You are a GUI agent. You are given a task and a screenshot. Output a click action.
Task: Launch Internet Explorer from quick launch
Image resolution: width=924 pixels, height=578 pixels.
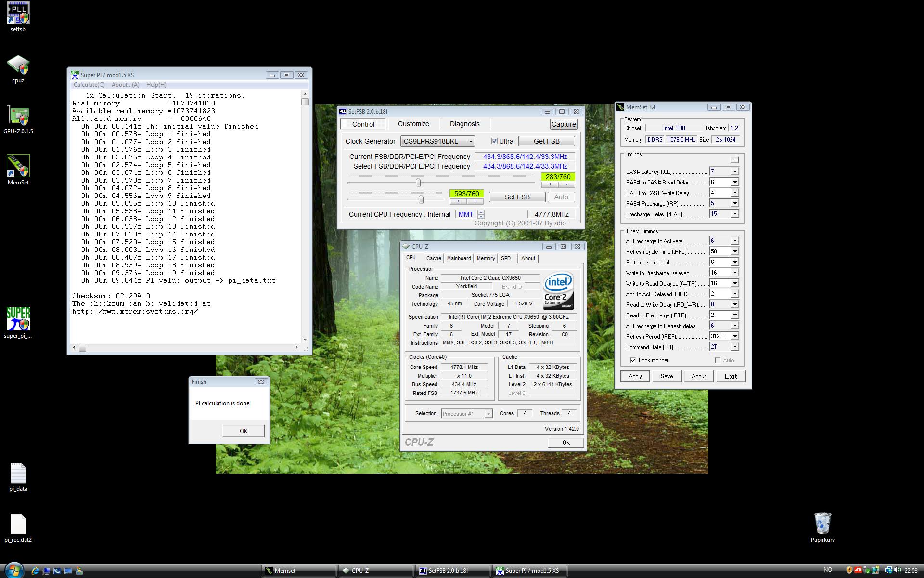[x=35, y=571]
